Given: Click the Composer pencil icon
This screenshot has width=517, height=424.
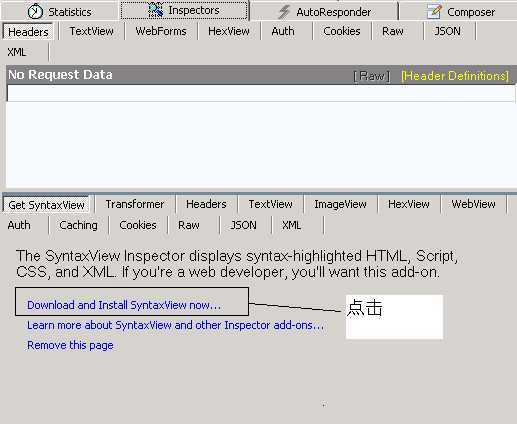Looking at the screenshot, I should point(434,12).
